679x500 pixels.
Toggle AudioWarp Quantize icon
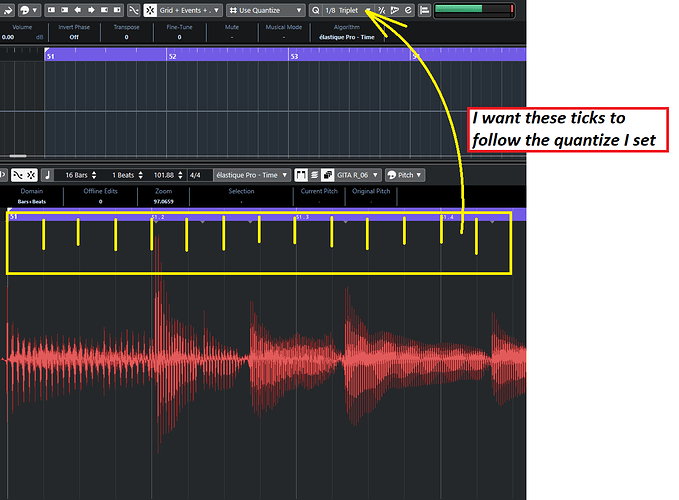coord(394,10)
